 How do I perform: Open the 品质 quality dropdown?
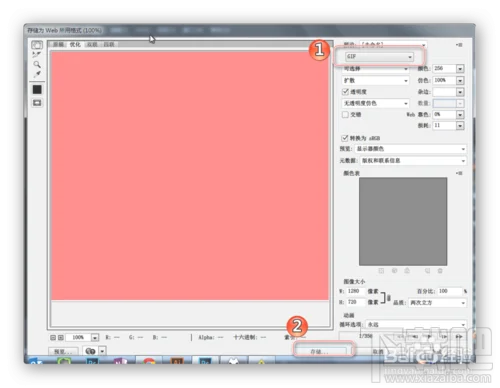point(437,303)
